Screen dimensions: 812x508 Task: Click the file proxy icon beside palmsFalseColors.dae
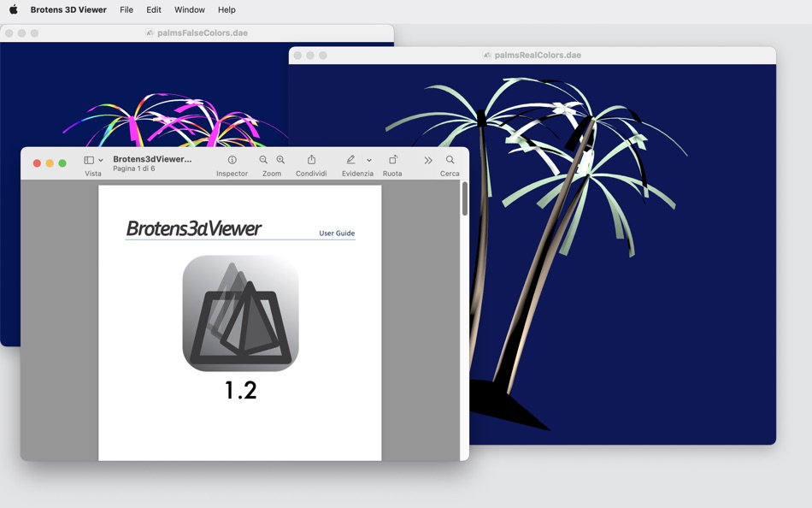pyautogui.click(x=150, y=32)
